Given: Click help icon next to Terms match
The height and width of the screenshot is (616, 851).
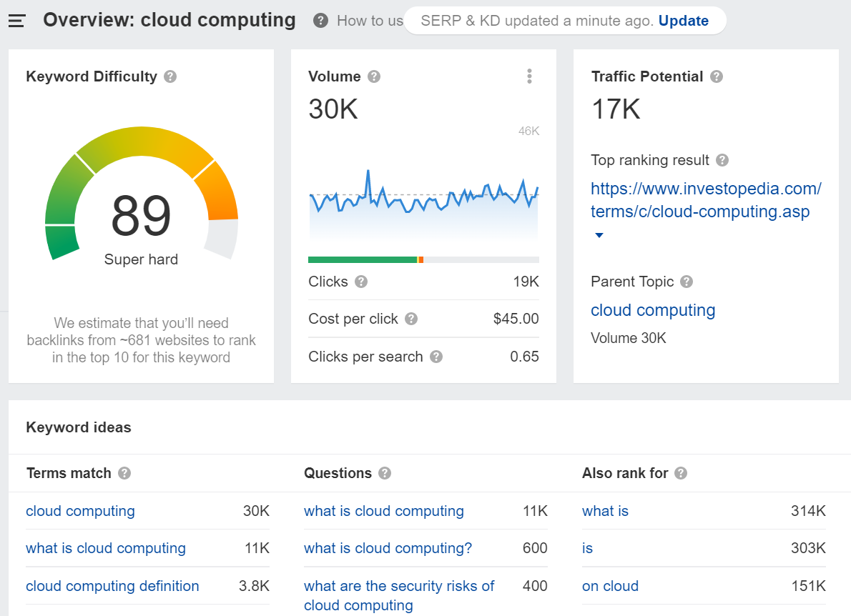Looking at the screenshot, I should (124, 473).
